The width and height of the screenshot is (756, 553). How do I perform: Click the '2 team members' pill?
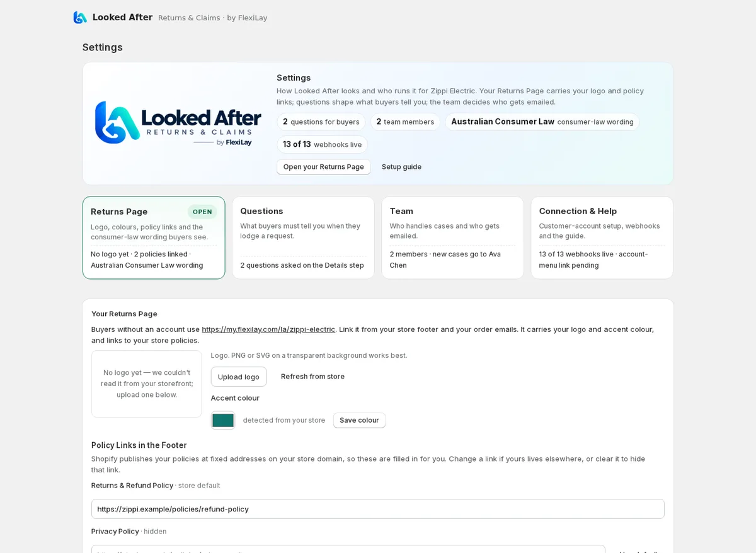coord(405,122)
